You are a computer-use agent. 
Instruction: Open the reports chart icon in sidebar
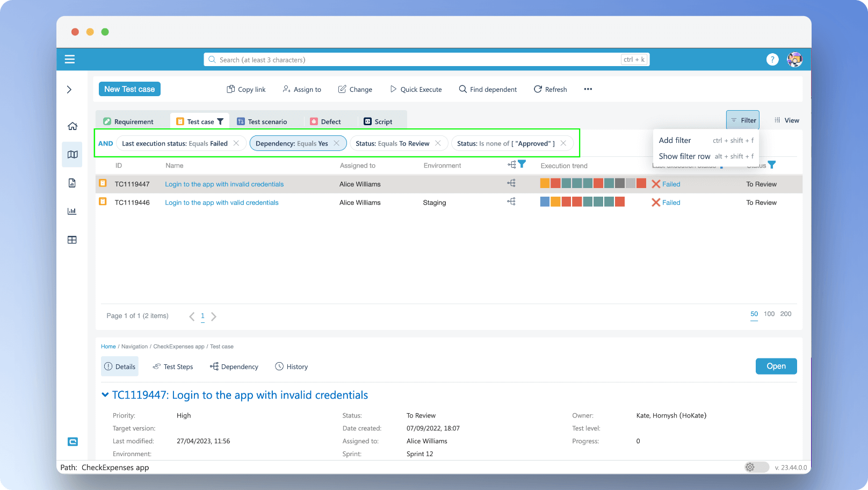[x=72, y=211]
